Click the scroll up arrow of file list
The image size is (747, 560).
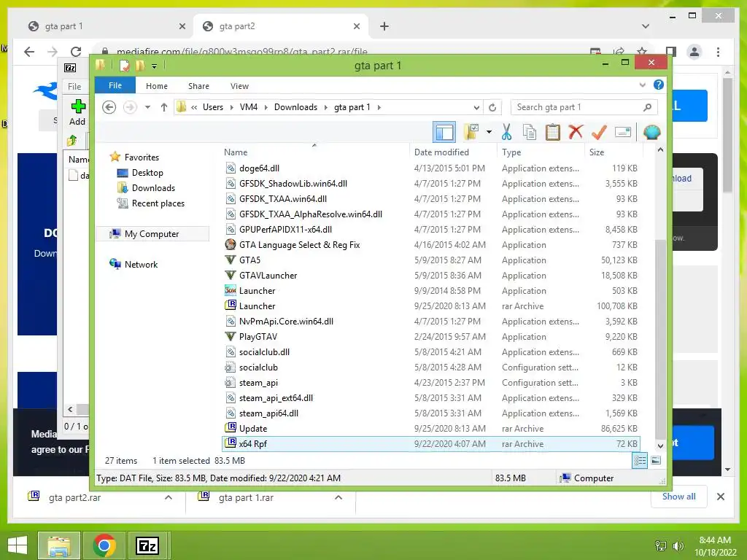point(660,150)
